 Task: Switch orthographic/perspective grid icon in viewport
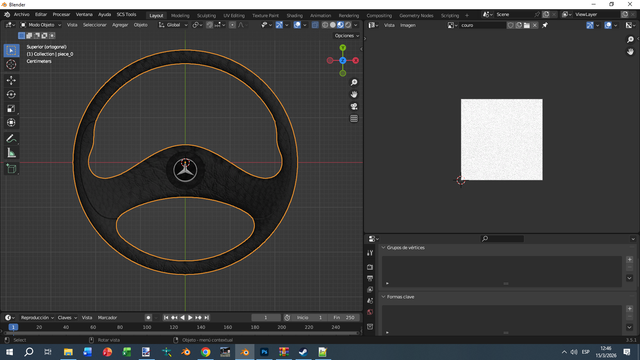pyautogui.click(x=354, y=119)
